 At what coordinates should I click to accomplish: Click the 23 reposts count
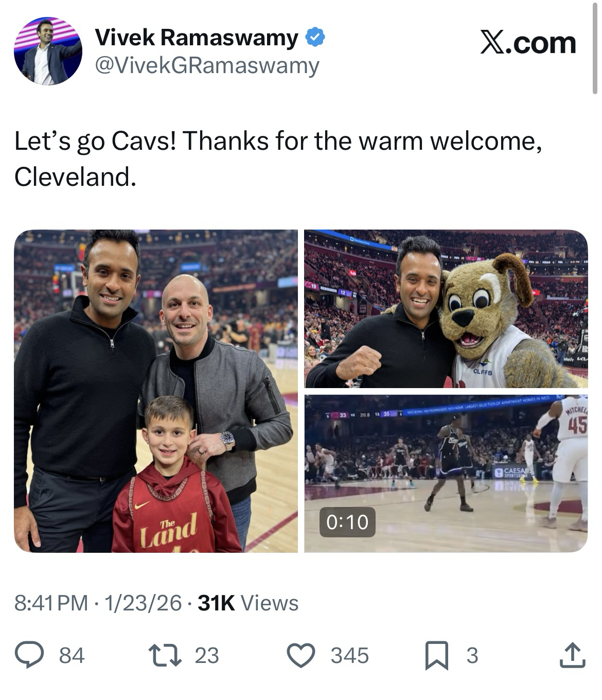pos(207,656)
